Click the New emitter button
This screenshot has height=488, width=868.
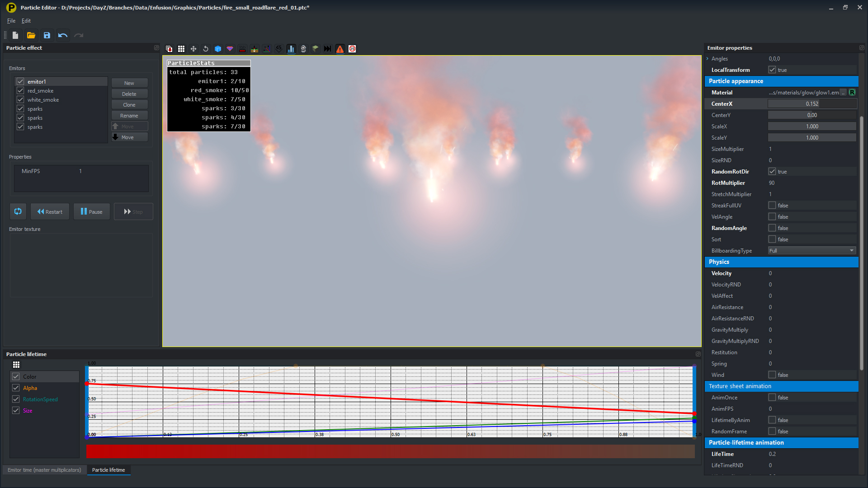[x=129, y=82]
